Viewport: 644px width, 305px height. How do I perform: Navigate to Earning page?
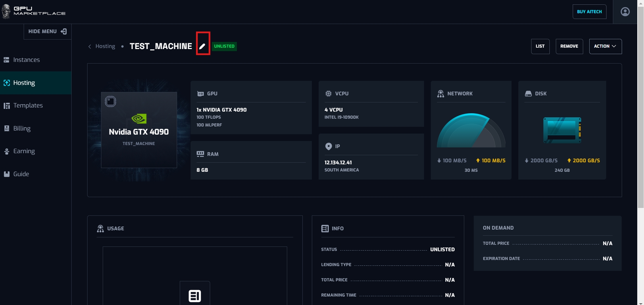coord(24,151)
